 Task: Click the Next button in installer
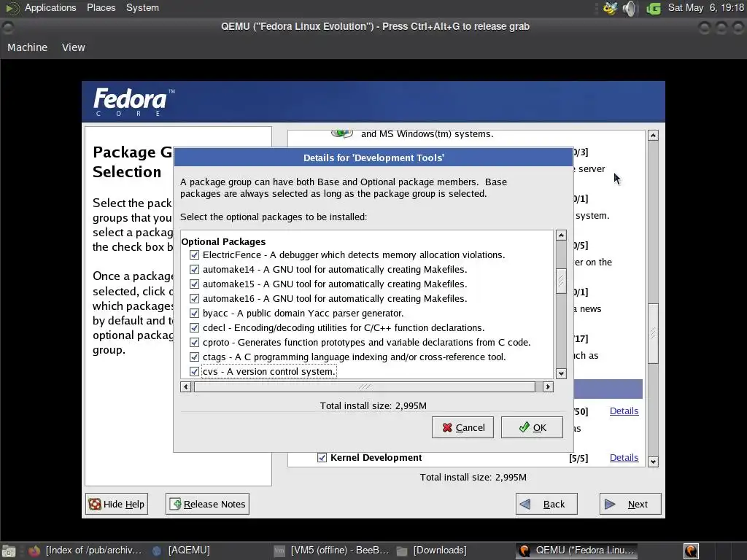pyautogui.click(x=630, y=504)
